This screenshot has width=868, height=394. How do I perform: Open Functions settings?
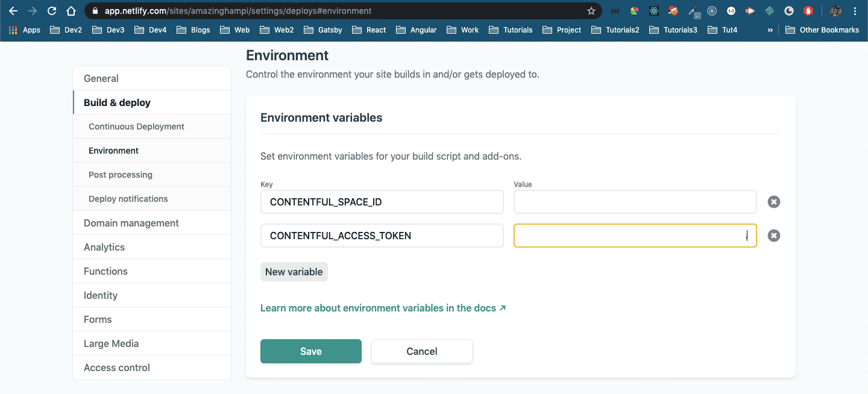[x=152, y=271]
